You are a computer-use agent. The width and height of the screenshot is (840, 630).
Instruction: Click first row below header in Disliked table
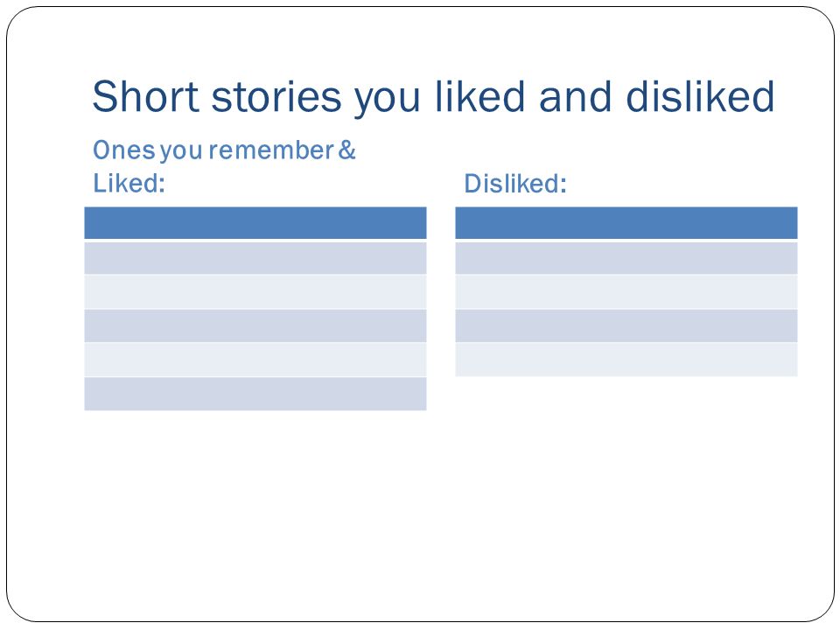pos(626,258)
